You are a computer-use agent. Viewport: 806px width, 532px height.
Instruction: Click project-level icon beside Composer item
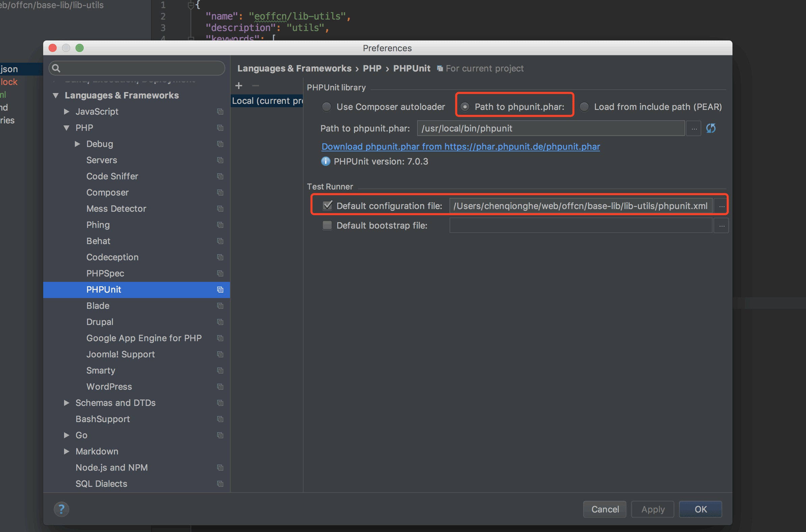coord(220,193)
